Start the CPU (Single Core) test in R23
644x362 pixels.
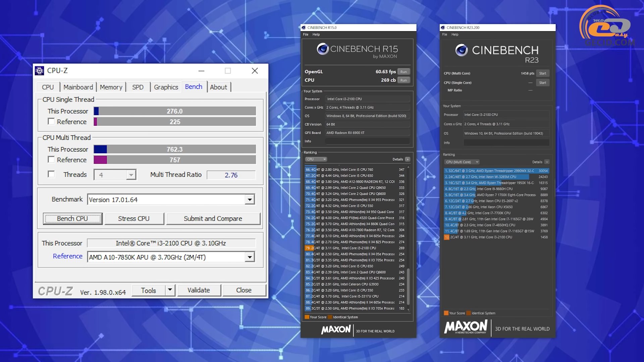click(543, 83)
